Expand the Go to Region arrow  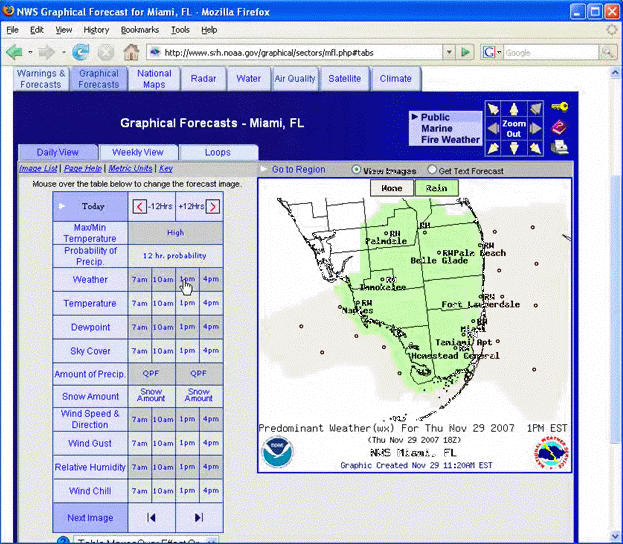click(263, 169)
